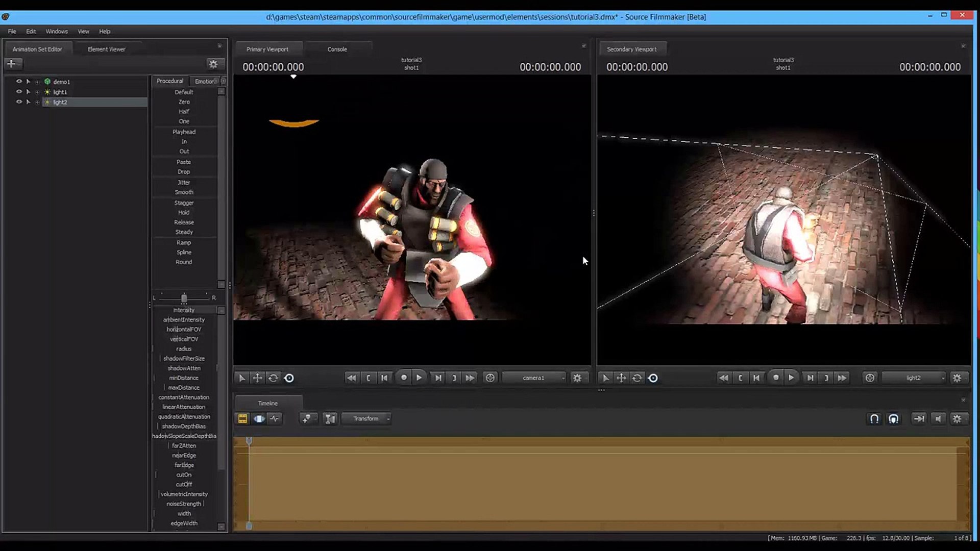The image size is (980, 551).
Task: Toggle timeline snap magnet icon
Action: (874, 419)
